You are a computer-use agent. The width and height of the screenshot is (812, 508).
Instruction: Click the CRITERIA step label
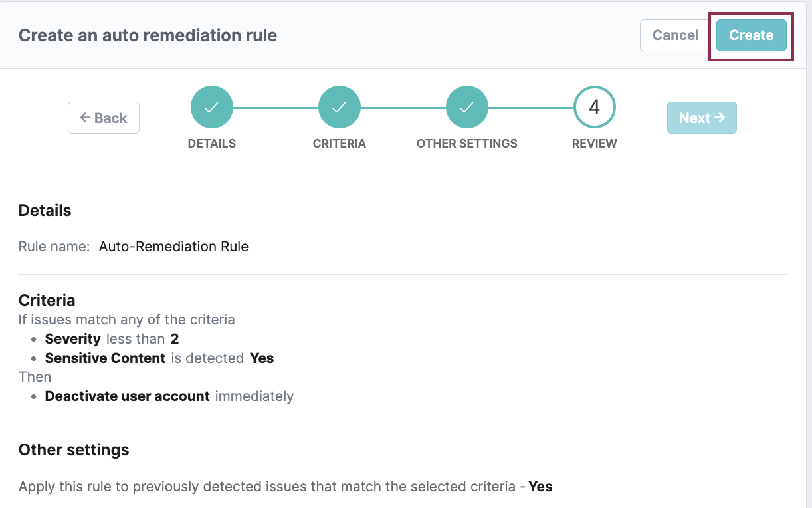[340, 144]
